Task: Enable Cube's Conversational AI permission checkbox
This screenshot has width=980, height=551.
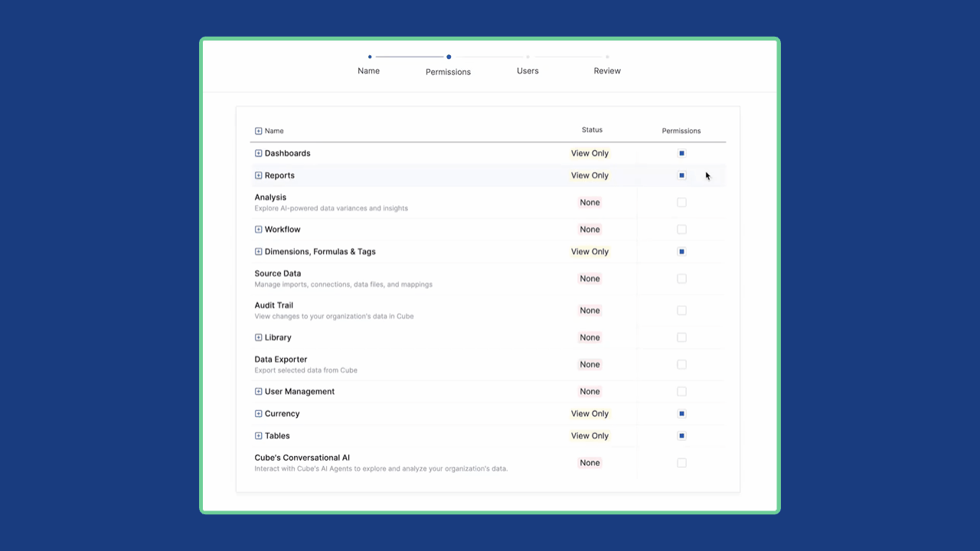Action: click(681, 463)
